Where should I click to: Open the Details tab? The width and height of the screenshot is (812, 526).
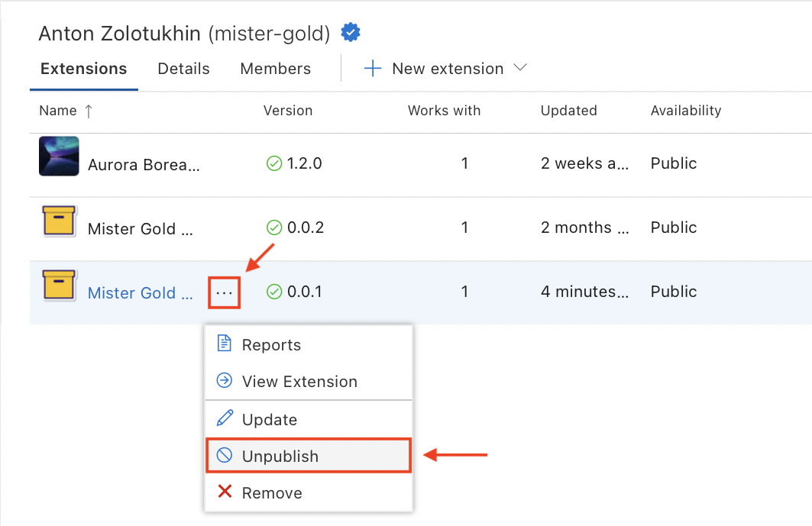(183, 69)
